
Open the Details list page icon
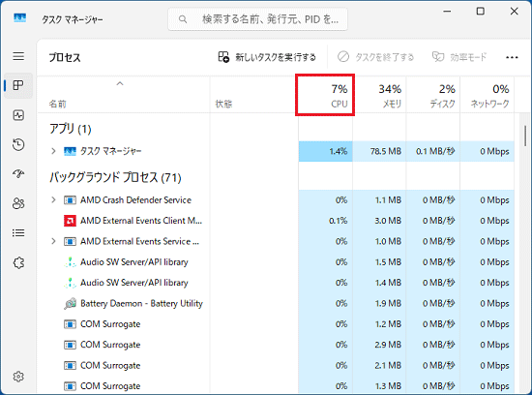[x=18, y=233]
